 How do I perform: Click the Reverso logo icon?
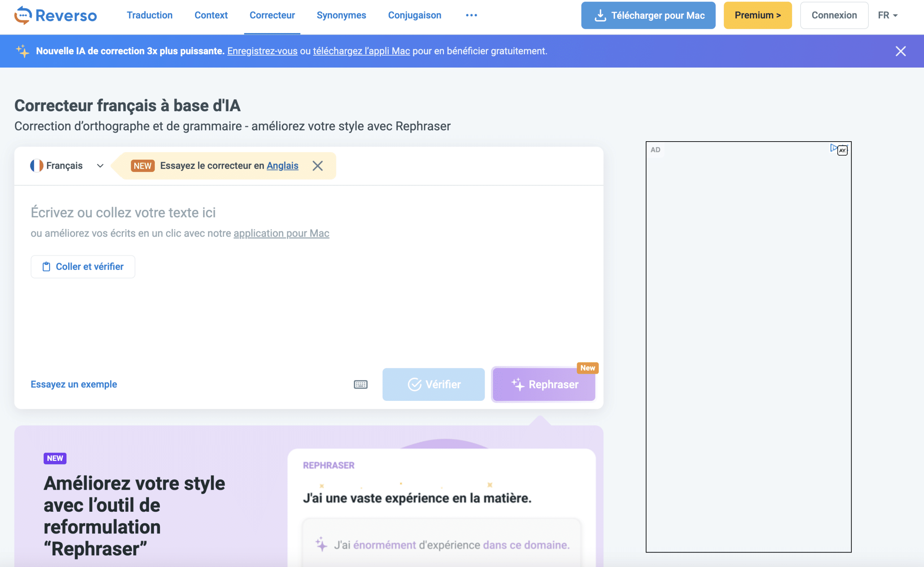(22, 16)
